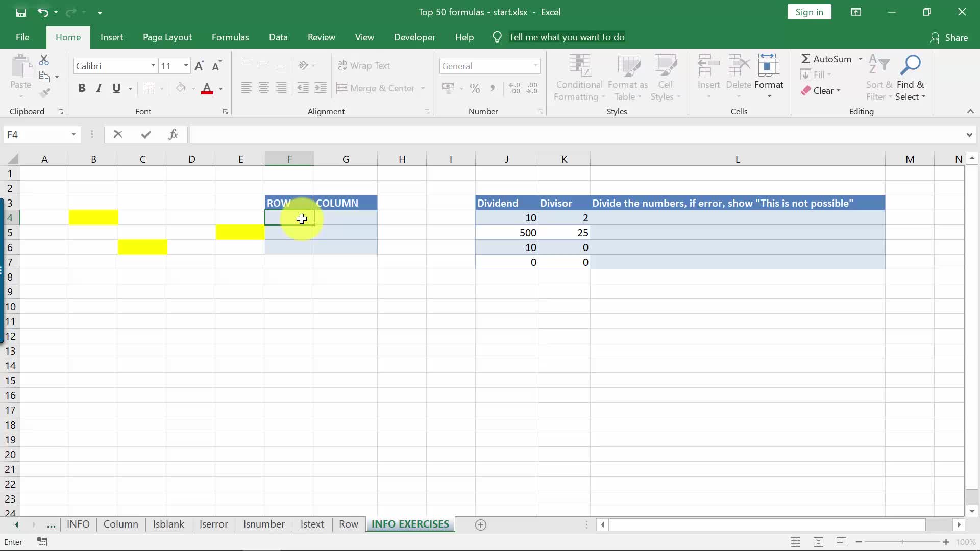Toggle Italic formatting

(x=99, y=88)
